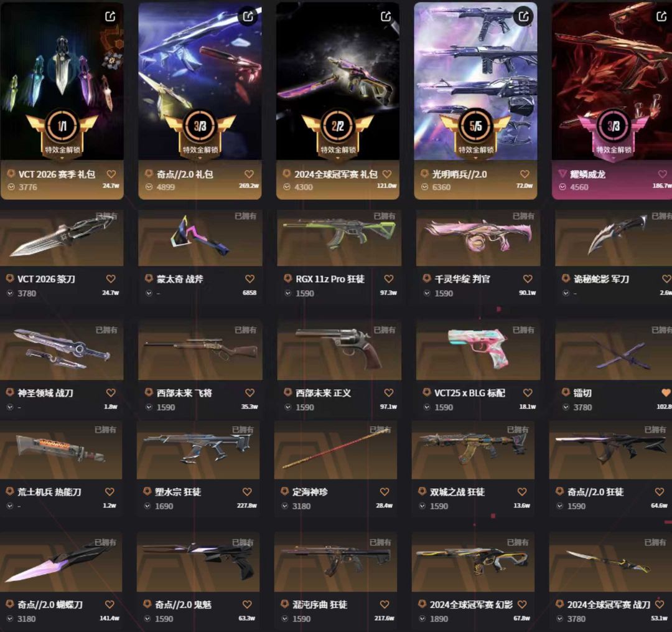Open share icon on 2024全球冠军赛 礼包 card
This screenshot has width=672, height=632.
point(386,17)
